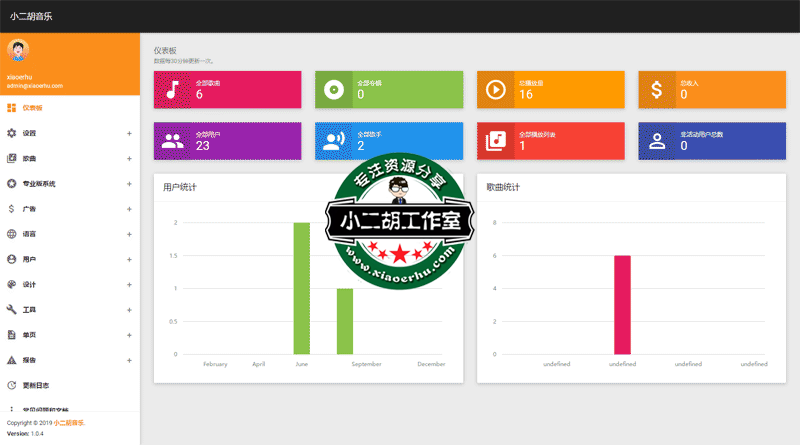Image resolution: width=800 pixels, height=445 pixels.
Task: Click the 小二胡音乐 footer link
Action: (69, 423)
